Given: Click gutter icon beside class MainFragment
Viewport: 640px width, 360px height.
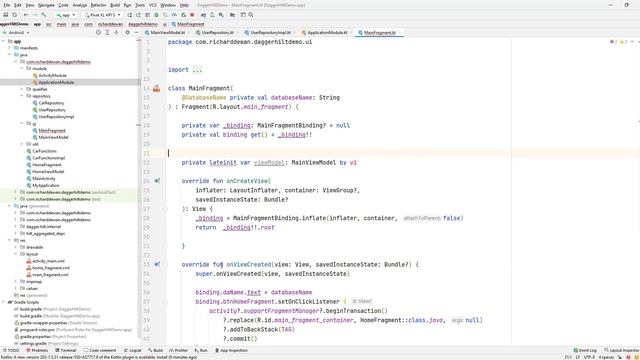Looking at the screenshot, I should [157, 88].
